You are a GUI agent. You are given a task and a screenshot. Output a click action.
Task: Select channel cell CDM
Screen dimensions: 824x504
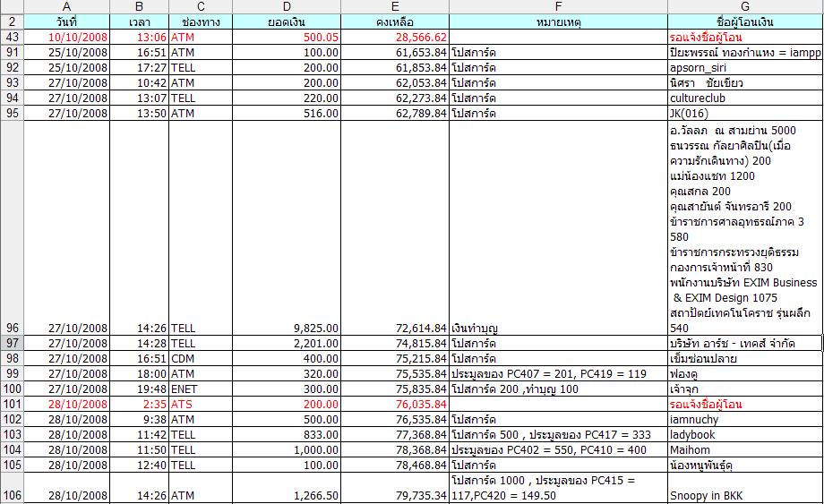click(x=201, y=359)
